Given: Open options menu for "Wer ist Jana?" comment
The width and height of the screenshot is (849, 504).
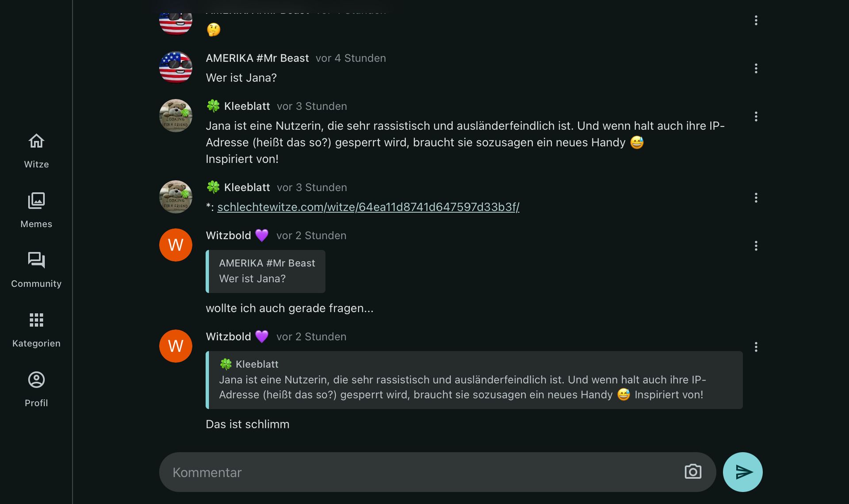Looking at the screenshot, I should pyautogui.click(x=756, y=69).
